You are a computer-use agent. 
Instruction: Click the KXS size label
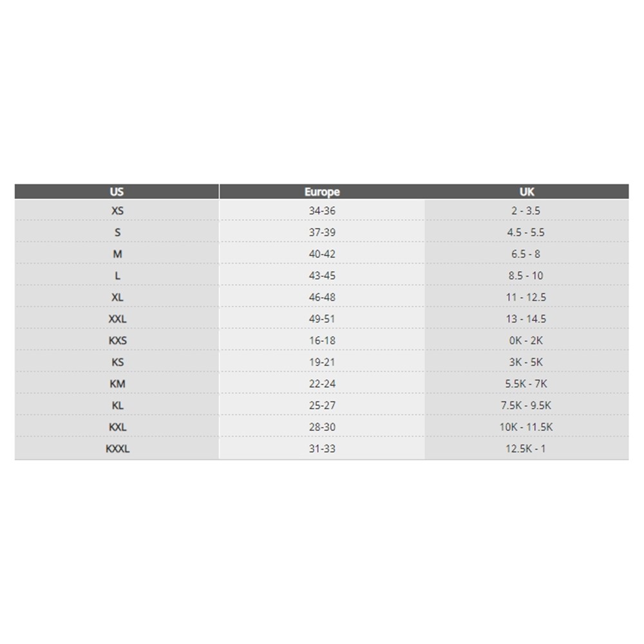117,341
